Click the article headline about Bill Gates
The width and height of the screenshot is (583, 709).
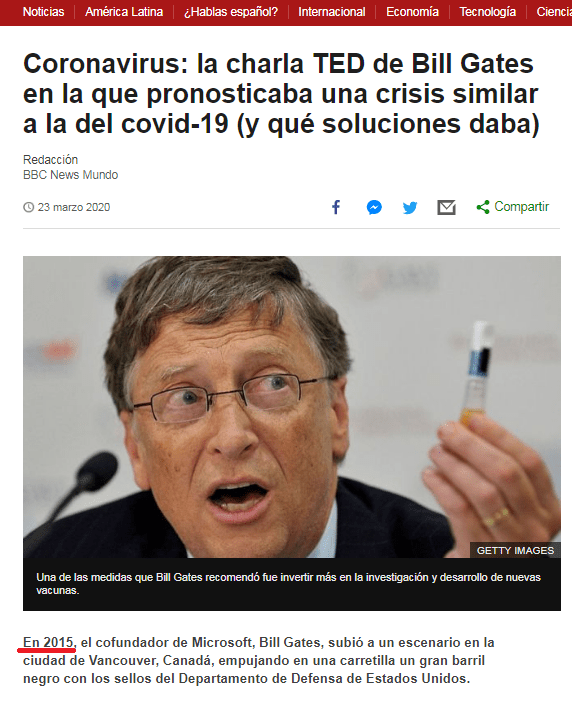coord(281,94)
